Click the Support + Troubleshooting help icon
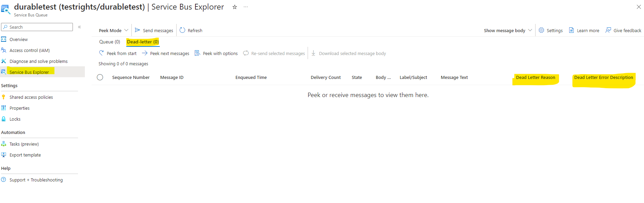This screenshot has width=644, height=203. 4,180
